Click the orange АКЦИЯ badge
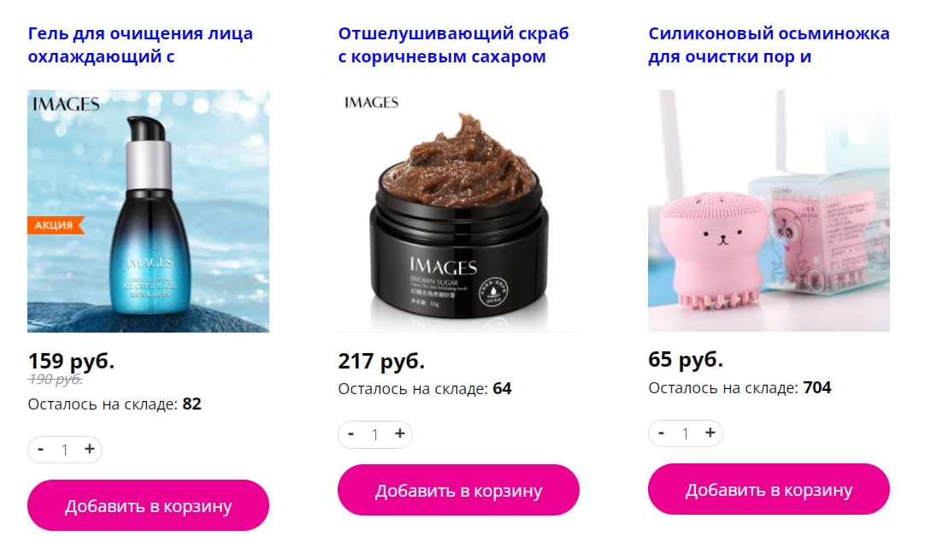Screen dimensions: 925x560 56,225
